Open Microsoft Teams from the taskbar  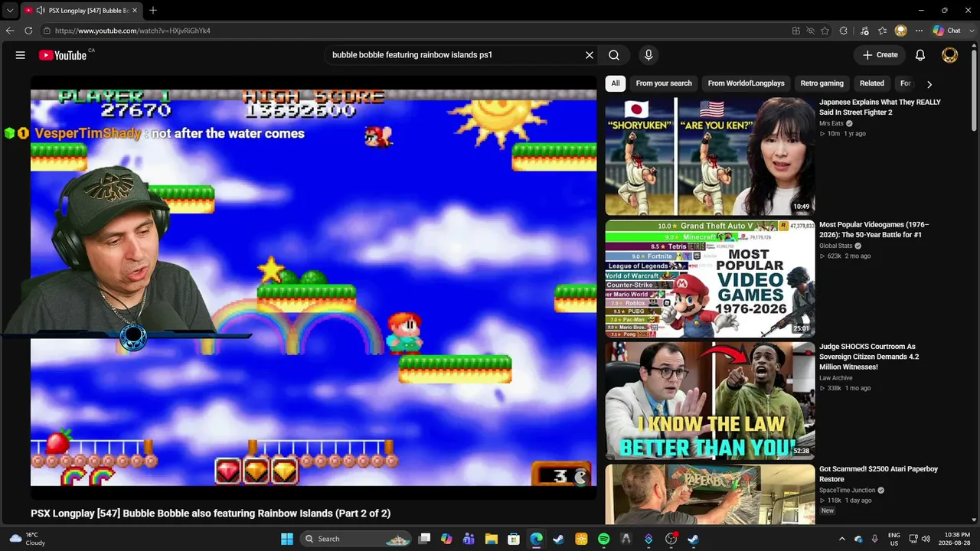(469, 539)
